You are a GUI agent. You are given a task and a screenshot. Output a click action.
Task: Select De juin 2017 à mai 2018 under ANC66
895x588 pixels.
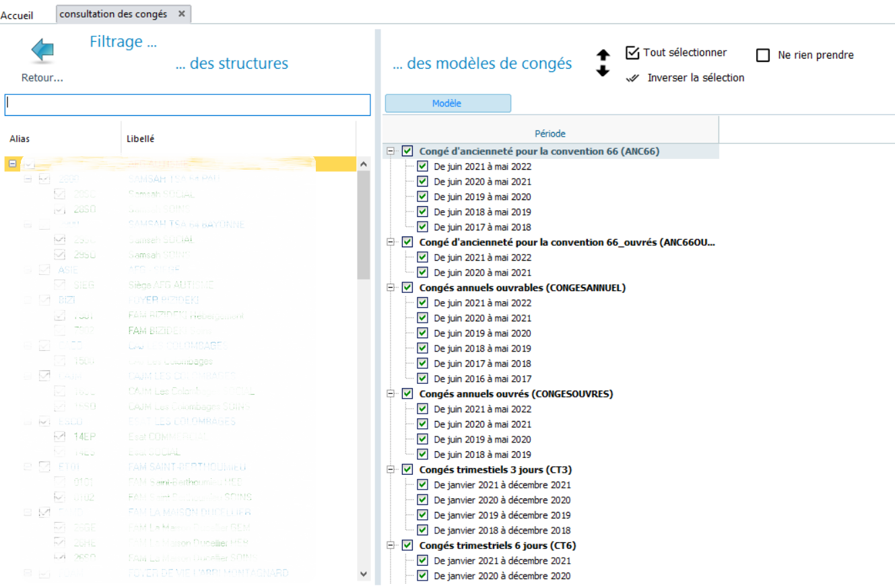coord(482,227)
